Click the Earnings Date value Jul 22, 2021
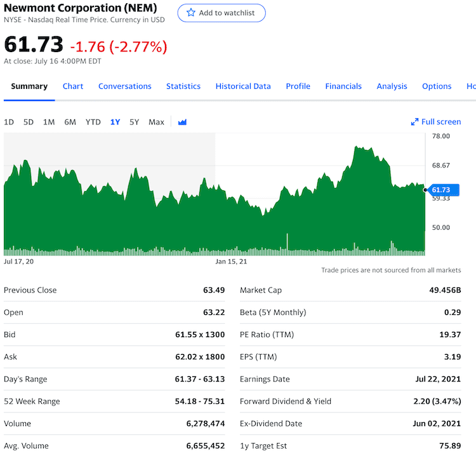This screenshot has height=464, width=476. pyautogui.click(x=438, y=379)
